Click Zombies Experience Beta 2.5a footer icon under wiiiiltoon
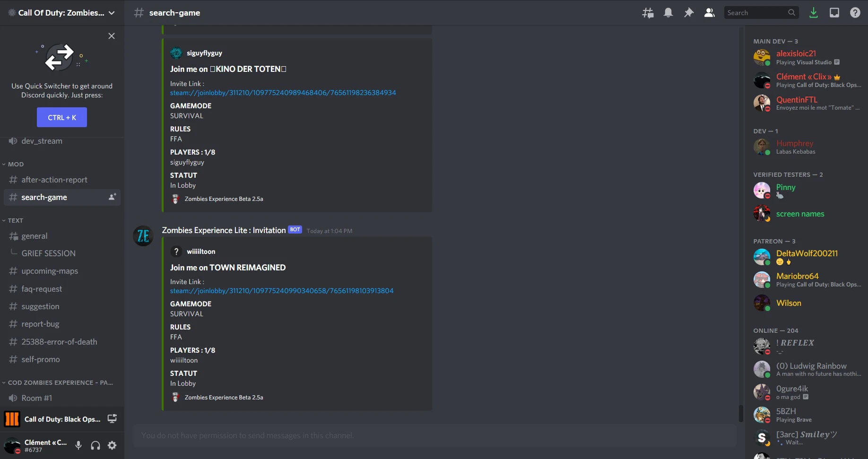Viewport: 868px width, 459px height. coord(175,398)
